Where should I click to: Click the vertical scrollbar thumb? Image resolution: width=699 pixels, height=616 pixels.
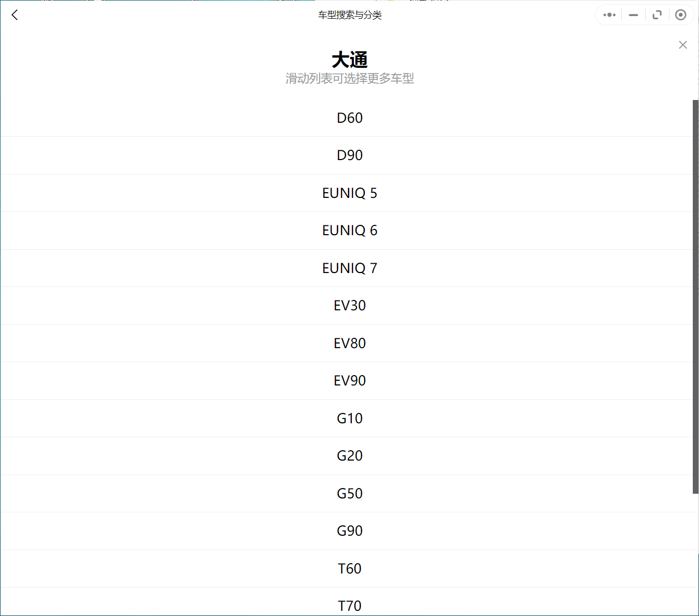[695, 296]
